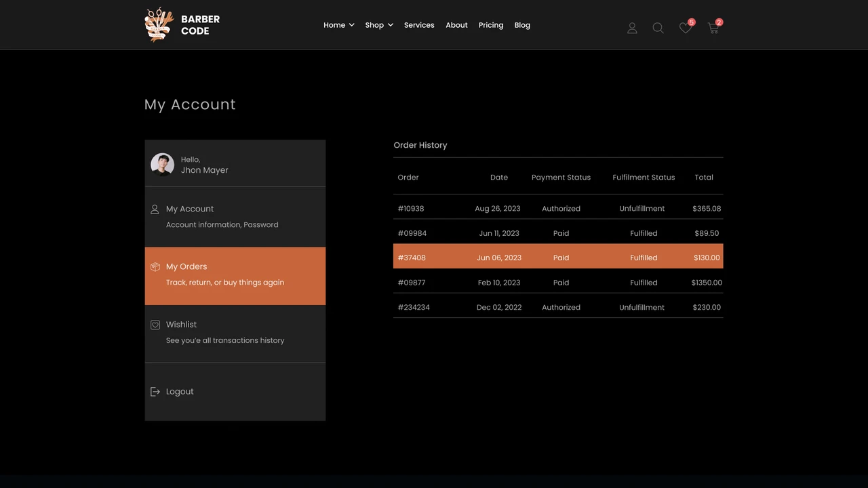Click the total $365.08

click(x=707, y=209)
